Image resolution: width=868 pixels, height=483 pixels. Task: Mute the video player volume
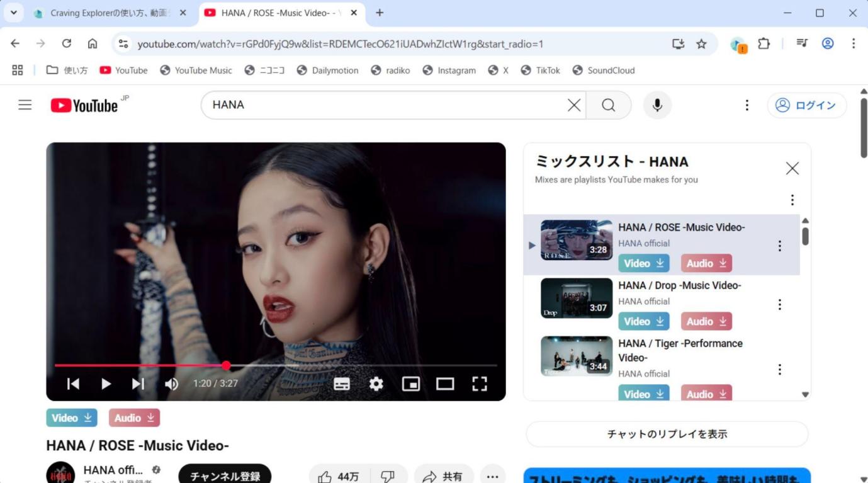pos(171,384)
